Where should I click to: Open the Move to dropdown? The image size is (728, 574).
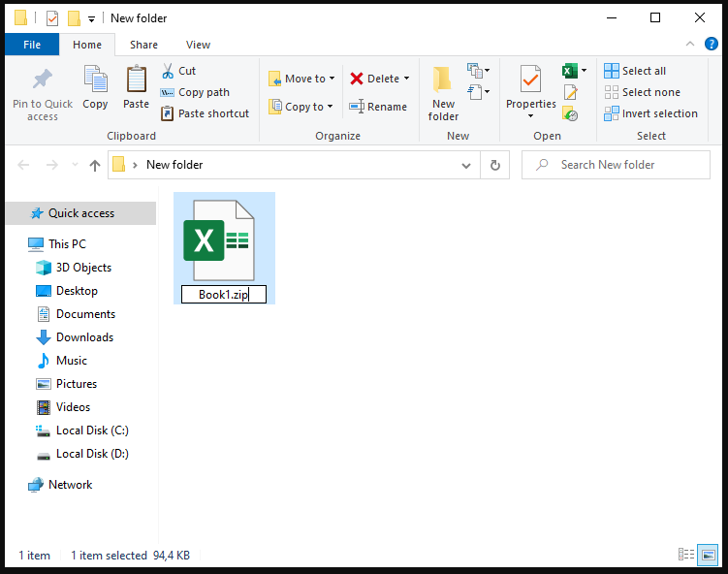click(x=301, y=79)
